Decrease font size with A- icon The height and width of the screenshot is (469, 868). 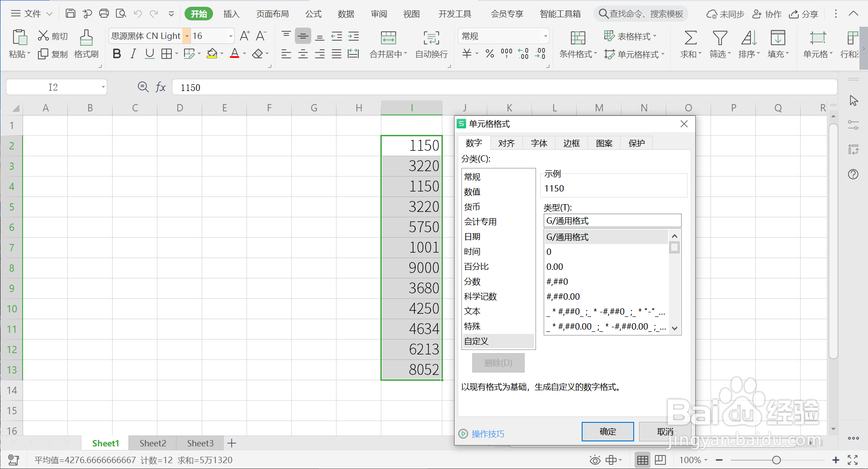261,36
